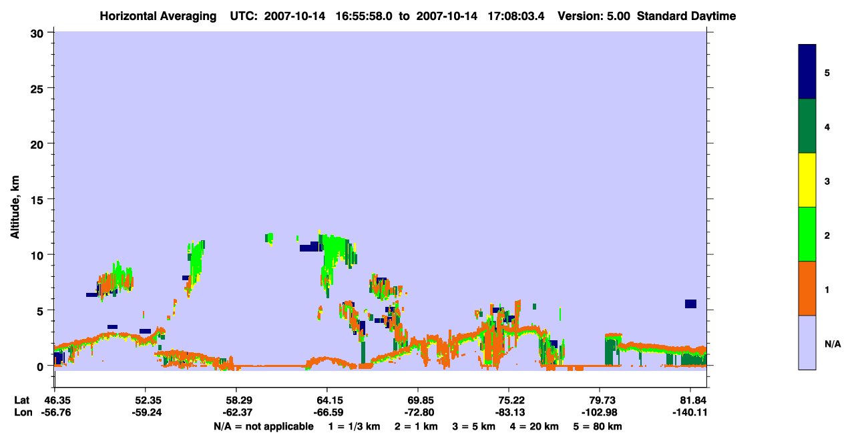Click latitude value 58.29
Image resolution: width=868 pixels, height=445 pixels.
239,400
